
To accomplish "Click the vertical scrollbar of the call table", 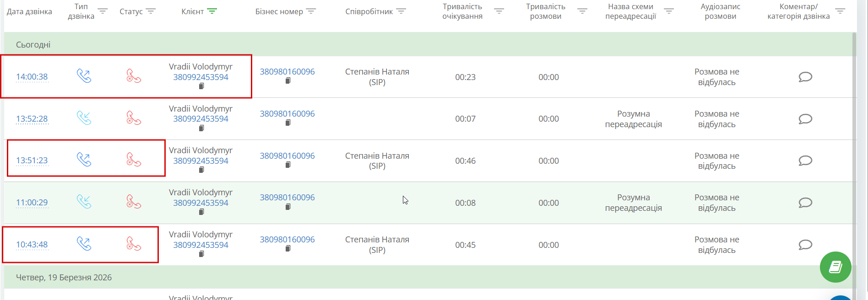I will [x=854, y=137].
